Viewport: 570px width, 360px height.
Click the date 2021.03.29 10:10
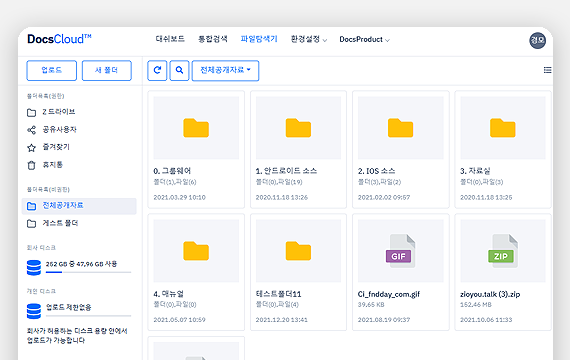179,197
